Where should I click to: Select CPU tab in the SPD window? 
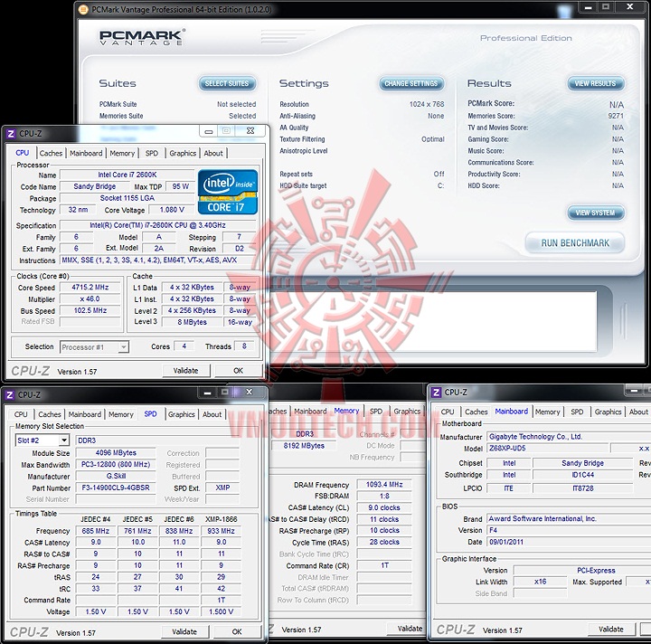pos(21,414)
